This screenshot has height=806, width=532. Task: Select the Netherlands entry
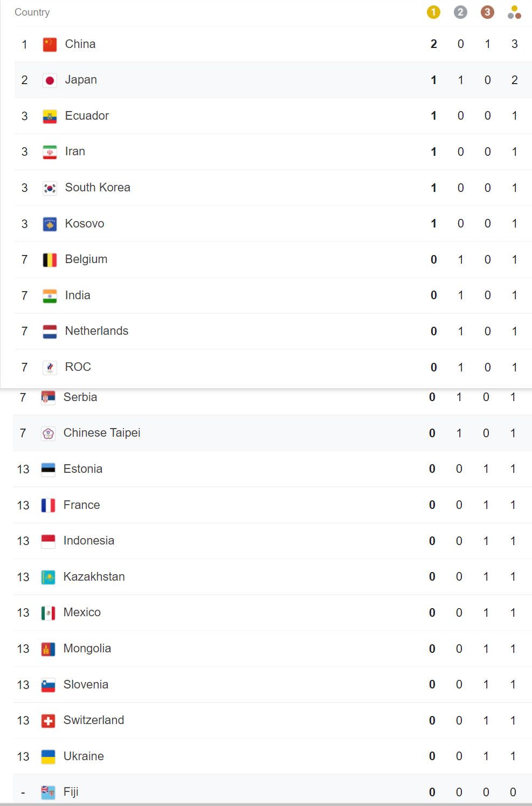[x=273, y=331]
